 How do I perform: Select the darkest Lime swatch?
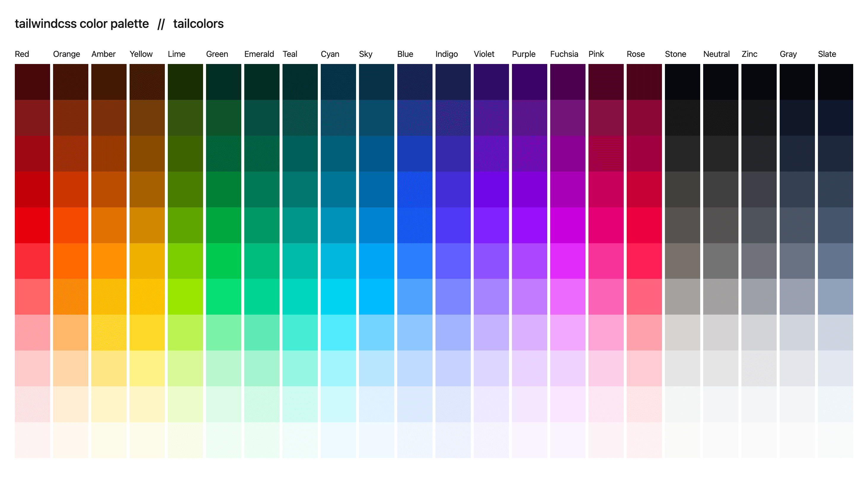(x=185, y=82)
